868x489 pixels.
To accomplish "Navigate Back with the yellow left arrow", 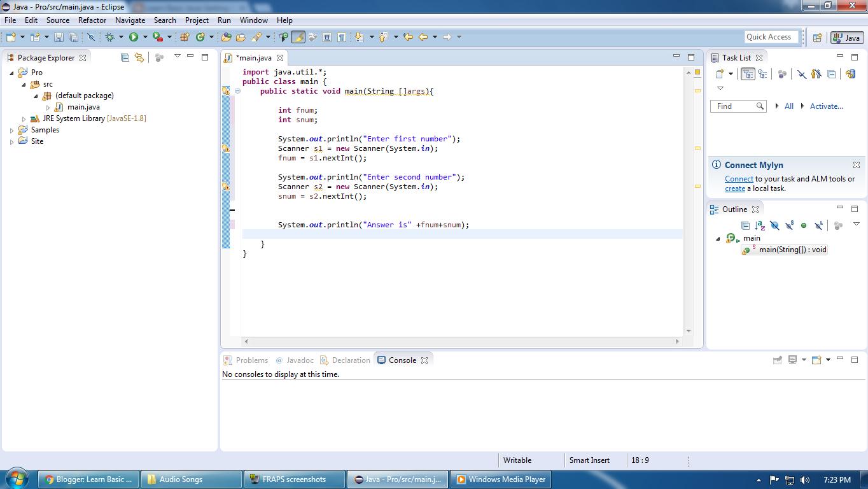I will tap(423, 37).
